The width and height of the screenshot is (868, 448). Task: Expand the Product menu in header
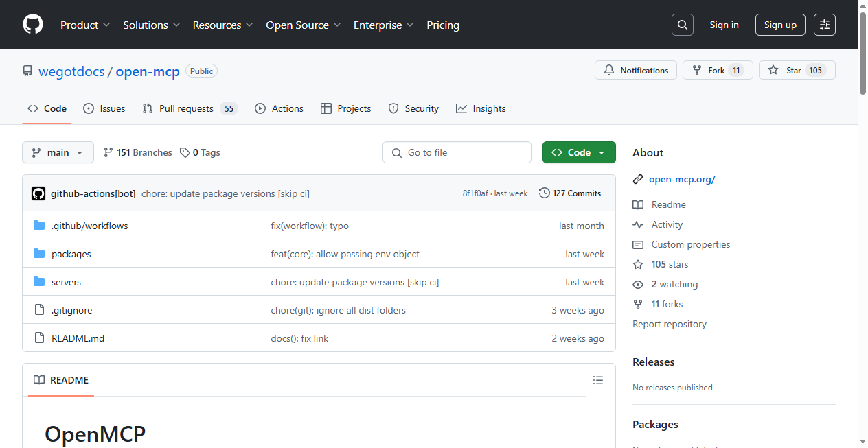pos(85,25)
